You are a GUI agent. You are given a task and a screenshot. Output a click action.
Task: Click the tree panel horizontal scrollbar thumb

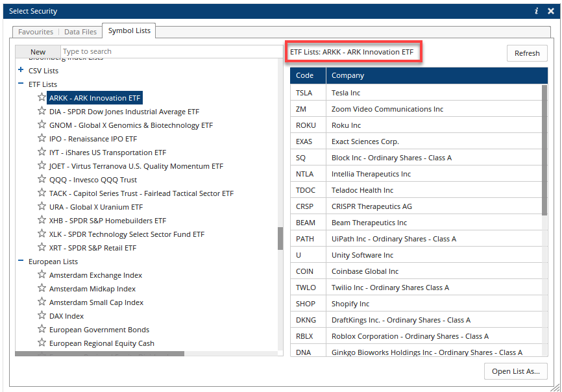(100, 354)
